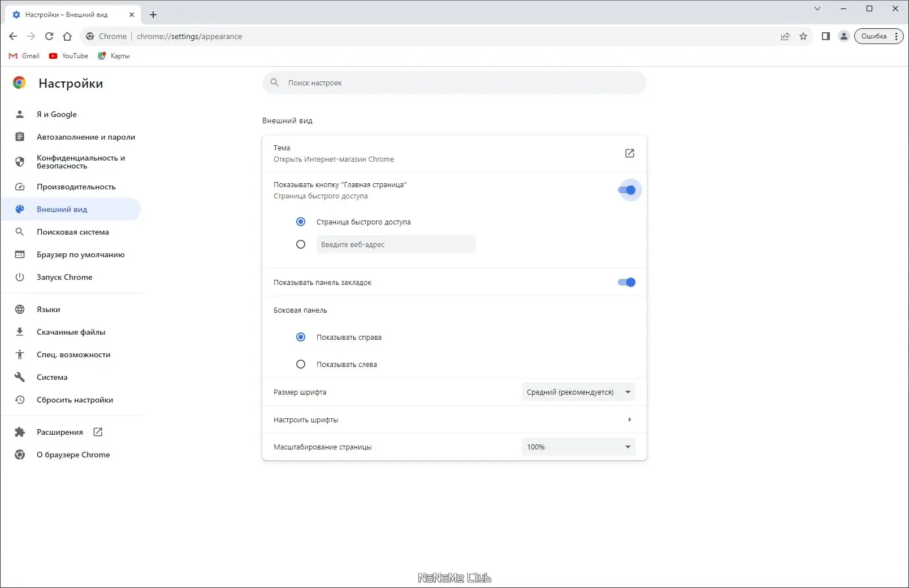Open the Chrome Web Store theme link icon
Screen dimensions: 909x588
tap(629, 153)
